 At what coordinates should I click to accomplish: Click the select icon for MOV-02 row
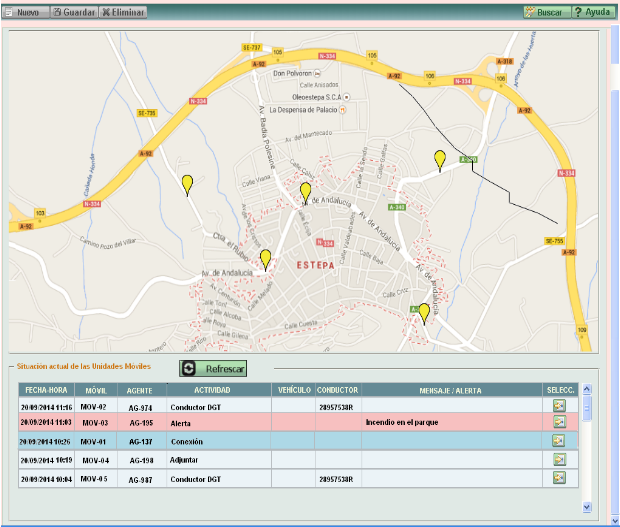point(558,406)
